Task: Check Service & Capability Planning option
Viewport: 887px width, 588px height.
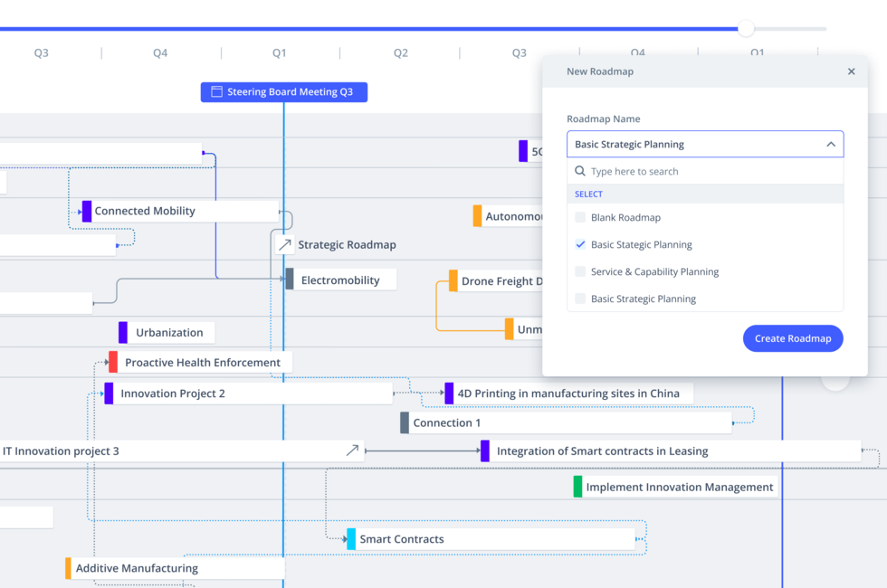Action: point(580,271)
